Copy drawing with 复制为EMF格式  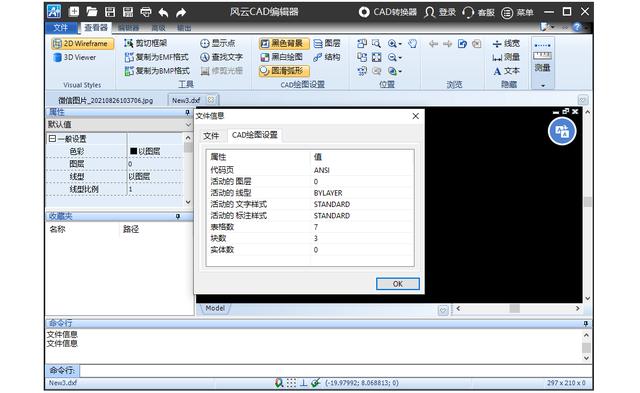157,57
